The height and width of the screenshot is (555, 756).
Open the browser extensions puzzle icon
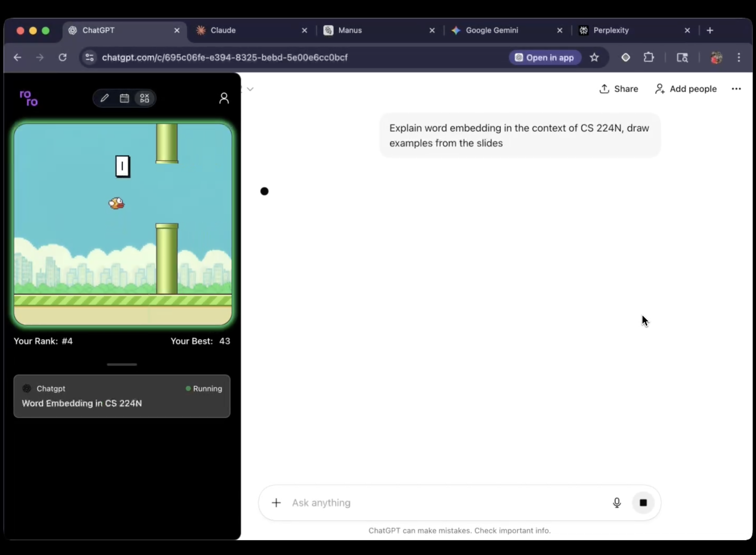pos(649,57)
